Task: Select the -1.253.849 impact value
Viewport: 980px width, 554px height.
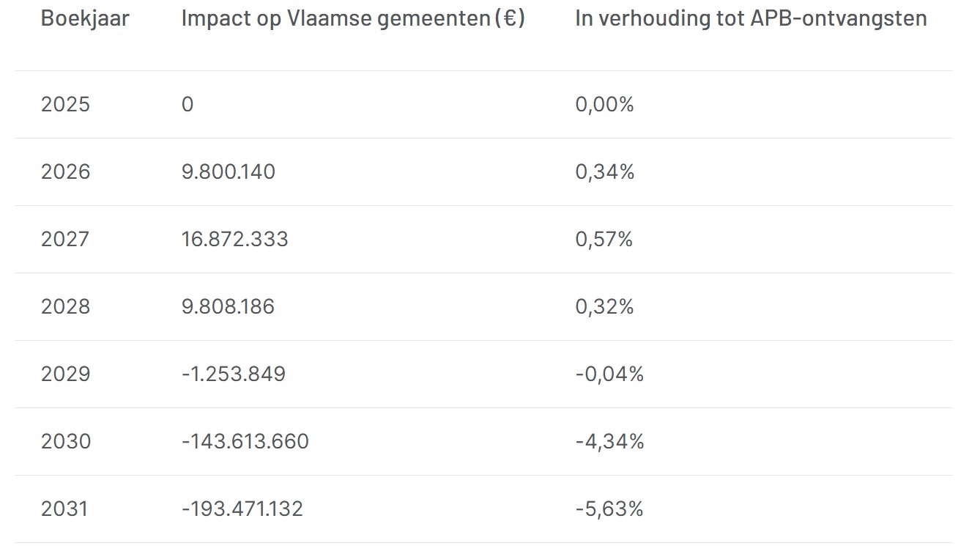Action: [233, 374]
